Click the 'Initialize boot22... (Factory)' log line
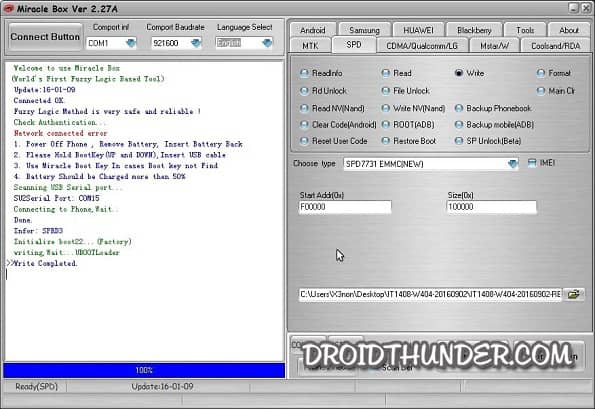 click(72, 242)
